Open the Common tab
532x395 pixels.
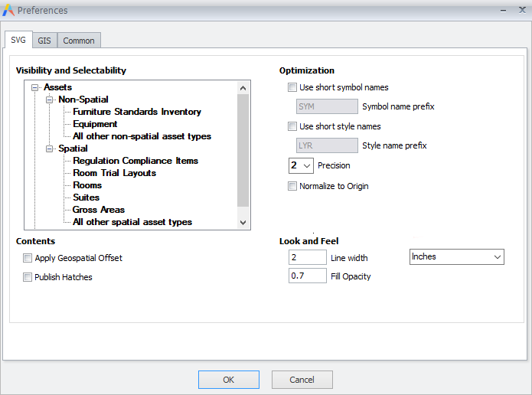pos(79,41)
